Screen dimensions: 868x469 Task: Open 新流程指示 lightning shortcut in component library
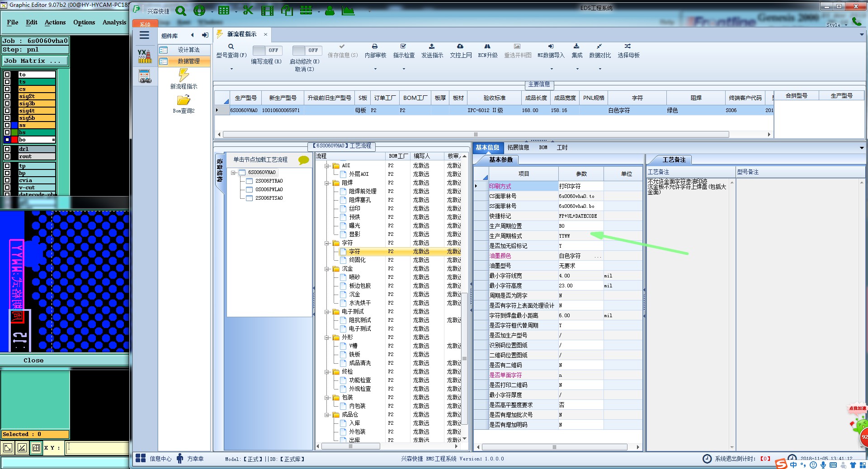[x=184, y=79]
